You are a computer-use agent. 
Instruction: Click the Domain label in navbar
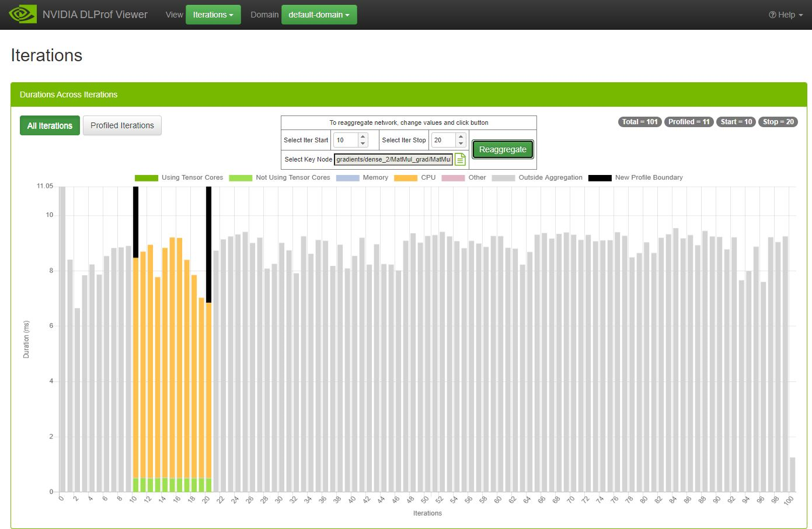(264, 15)
